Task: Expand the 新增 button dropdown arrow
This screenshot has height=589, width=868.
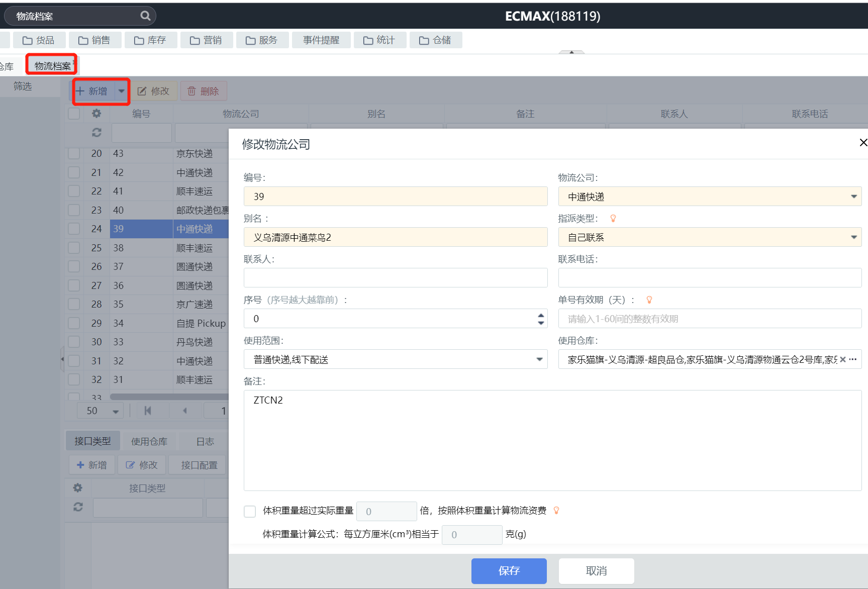Action: pos(122,91)
